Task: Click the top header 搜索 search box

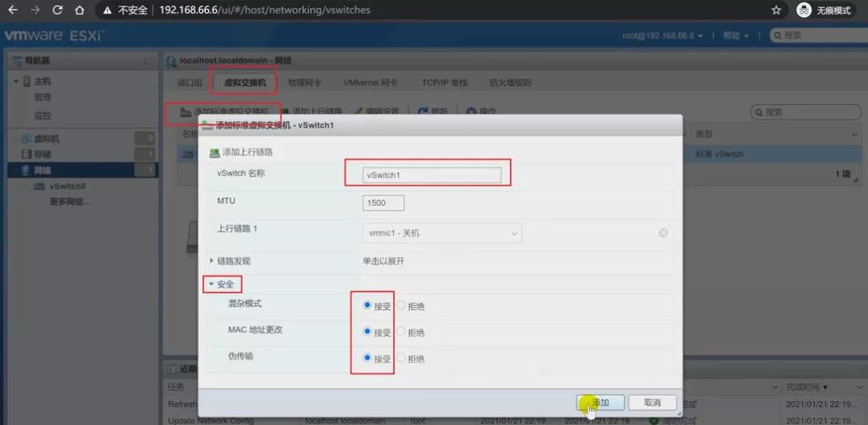Action: tap(817, 35)
